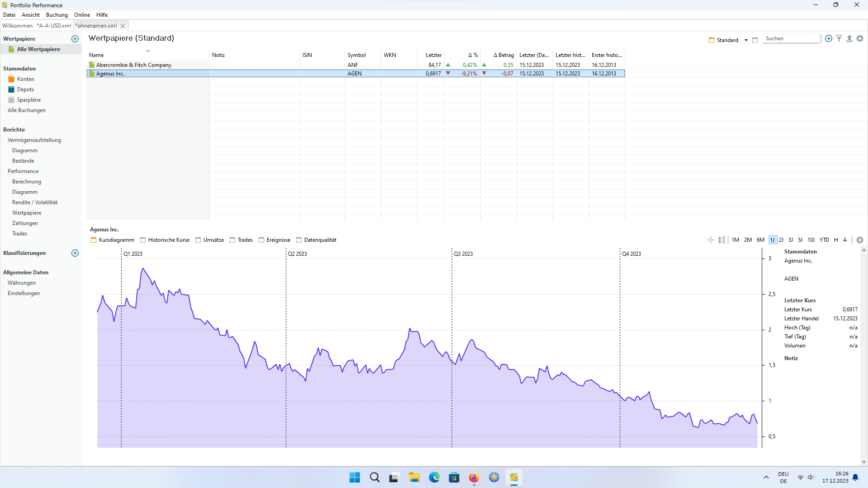The width and height of the screenshot is (868, 488).
Task: Open chart configuration gear icon
Action: (x=860, y=240)
